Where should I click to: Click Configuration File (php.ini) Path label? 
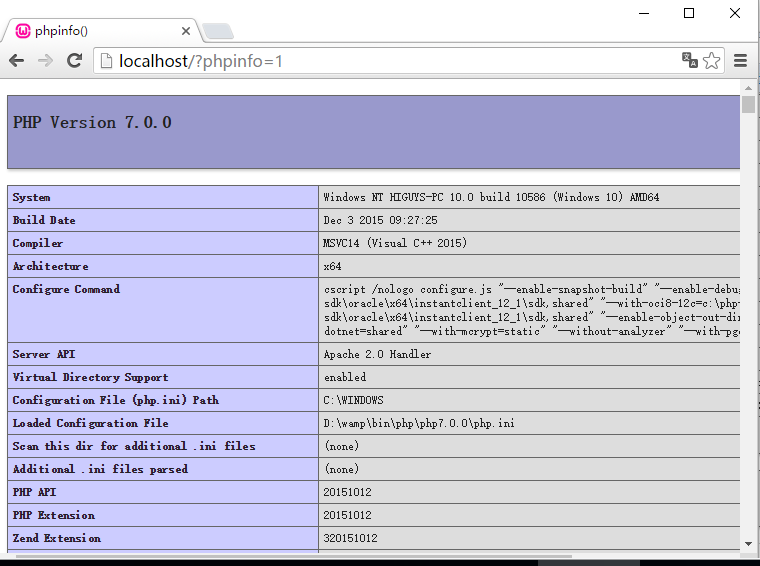(x=116, y=400)
